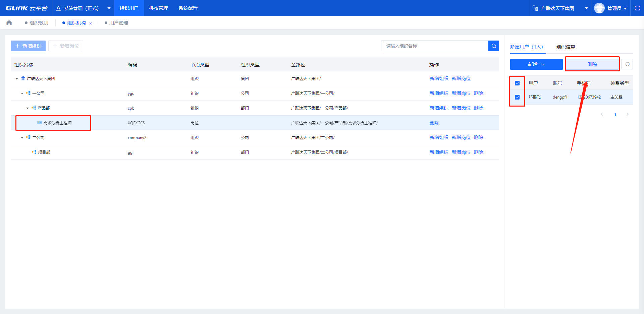Collapse the 产品部 tree node
Viewport: 644px width, 314px height.
(x=28, y=108)
